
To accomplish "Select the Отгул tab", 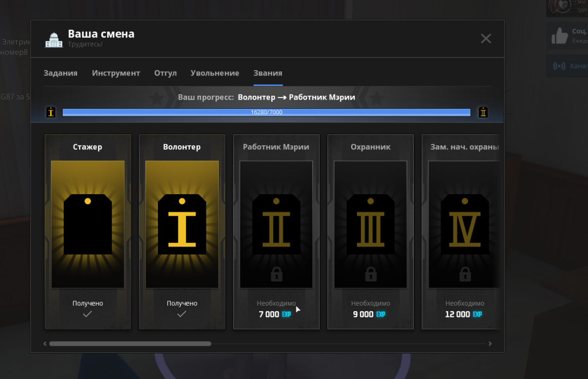I will pos(166,73).
